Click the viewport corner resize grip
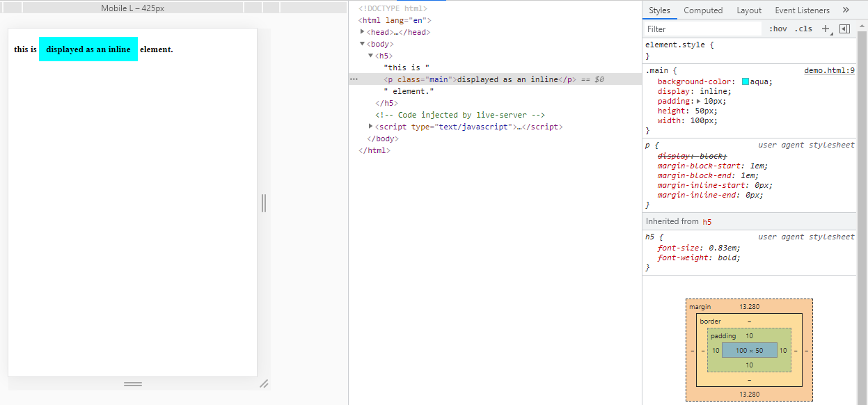This screenshot has width=868, height=405. pos(264,383)
